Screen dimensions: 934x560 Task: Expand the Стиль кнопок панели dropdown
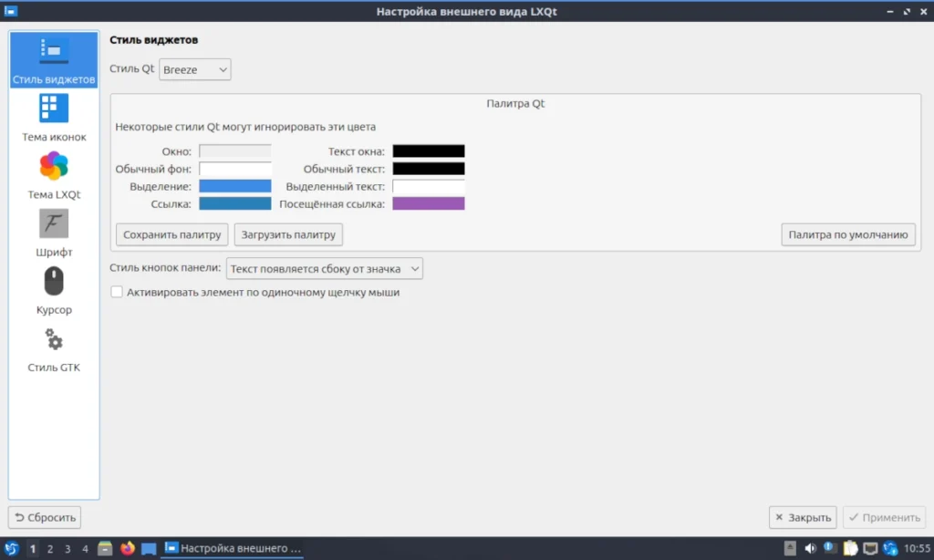325,269
